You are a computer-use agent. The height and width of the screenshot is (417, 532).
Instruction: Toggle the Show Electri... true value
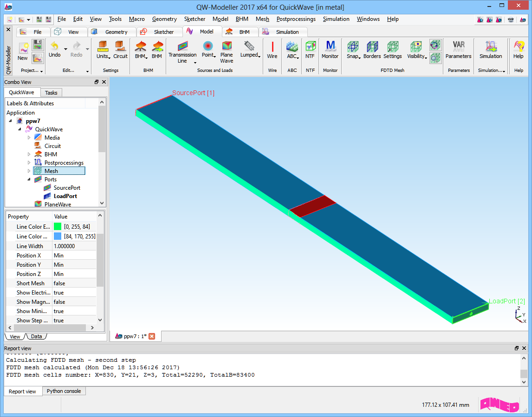tap(74, 293)
